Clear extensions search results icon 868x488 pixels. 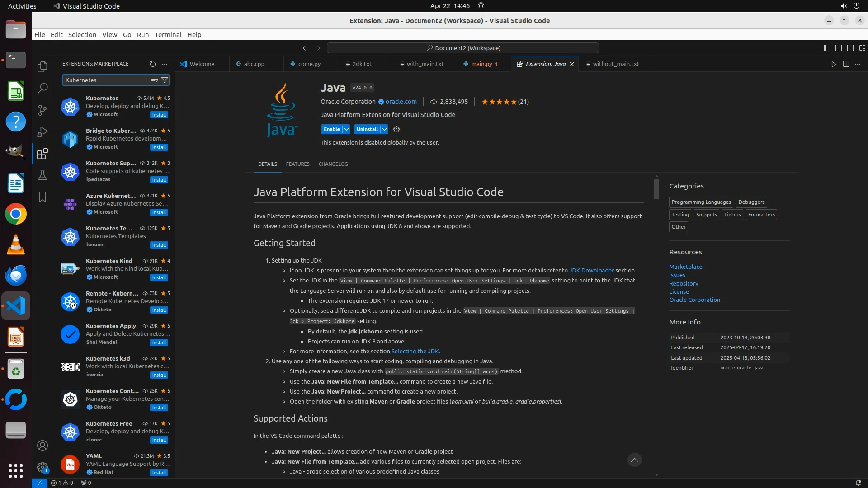pos(155,80)
